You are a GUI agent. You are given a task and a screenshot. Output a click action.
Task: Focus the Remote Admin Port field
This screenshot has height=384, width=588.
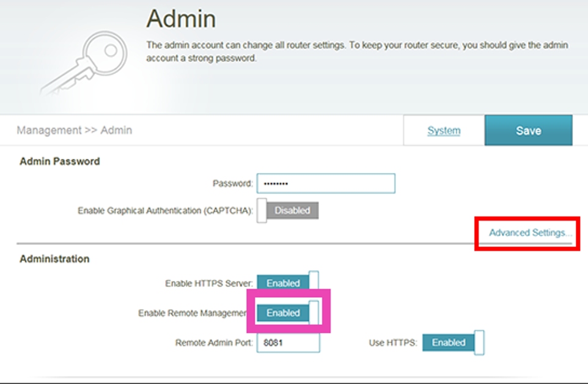pyautogui.click(x=288, y=342)
